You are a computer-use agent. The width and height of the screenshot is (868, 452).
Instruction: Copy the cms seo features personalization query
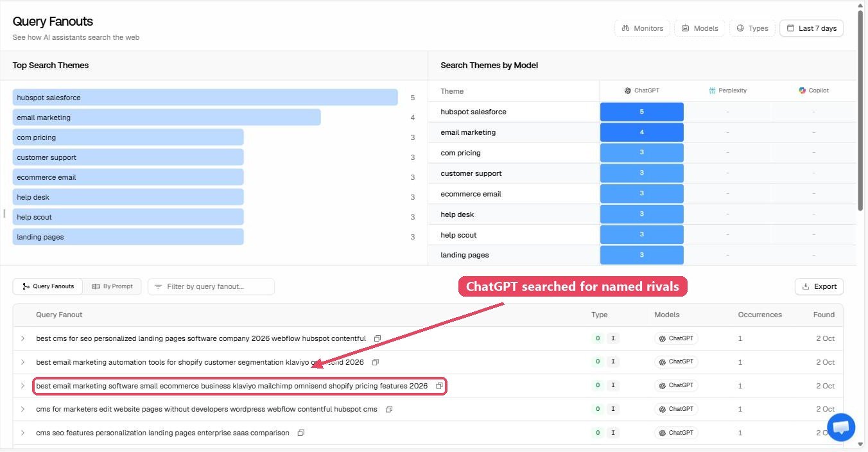coord(301,433)
